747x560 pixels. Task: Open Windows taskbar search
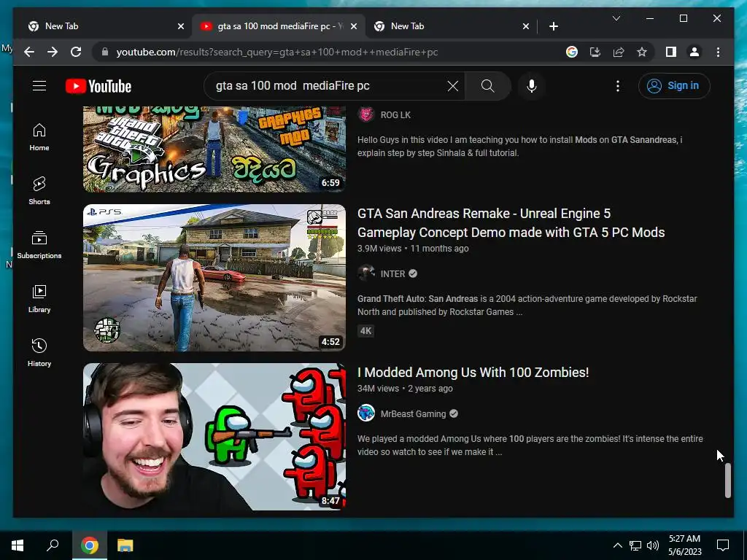tap(53, 545)
